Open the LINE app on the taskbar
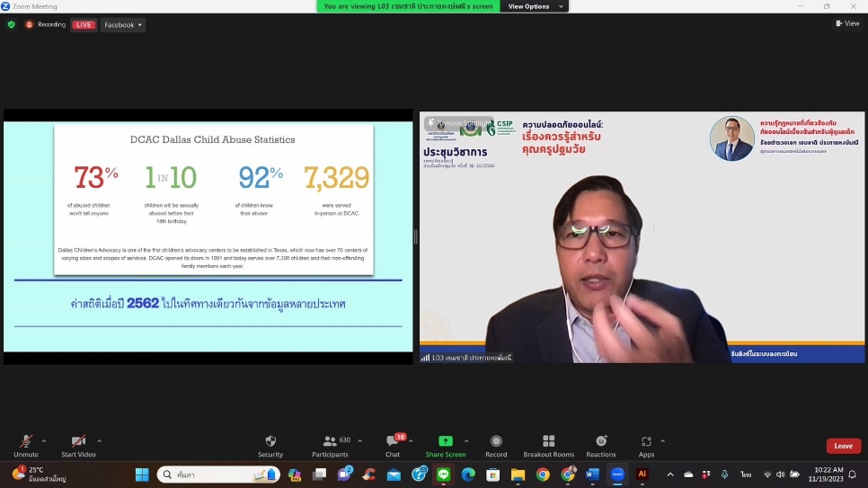868x488 pixels. tap(443, 475)
